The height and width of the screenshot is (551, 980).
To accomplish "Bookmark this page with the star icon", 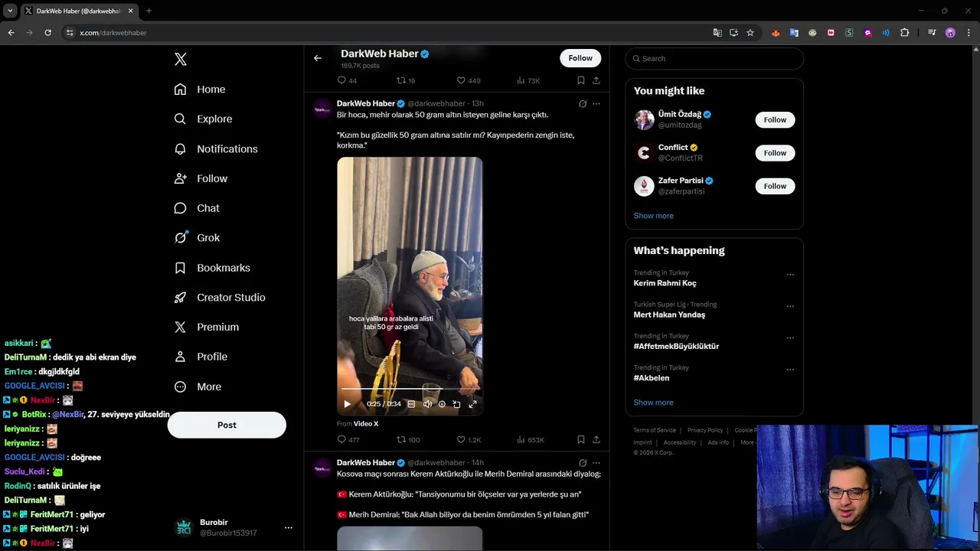I will pyautogui.click(x=750, y=33).
